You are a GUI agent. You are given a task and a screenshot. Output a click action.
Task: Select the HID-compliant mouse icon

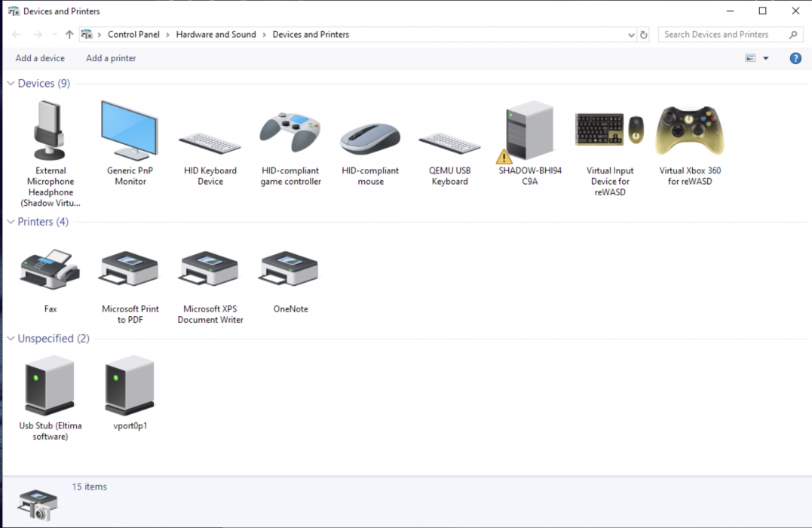369,139
